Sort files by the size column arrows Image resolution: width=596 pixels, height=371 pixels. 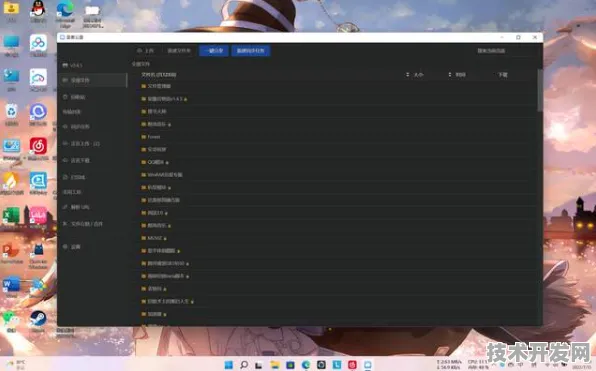pyautogui.click(x=407, y=75)
